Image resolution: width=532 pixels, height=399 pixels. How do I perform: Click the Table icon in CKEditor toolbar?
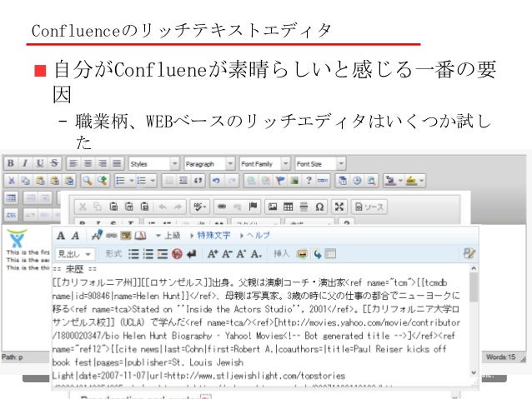(288, 207)
